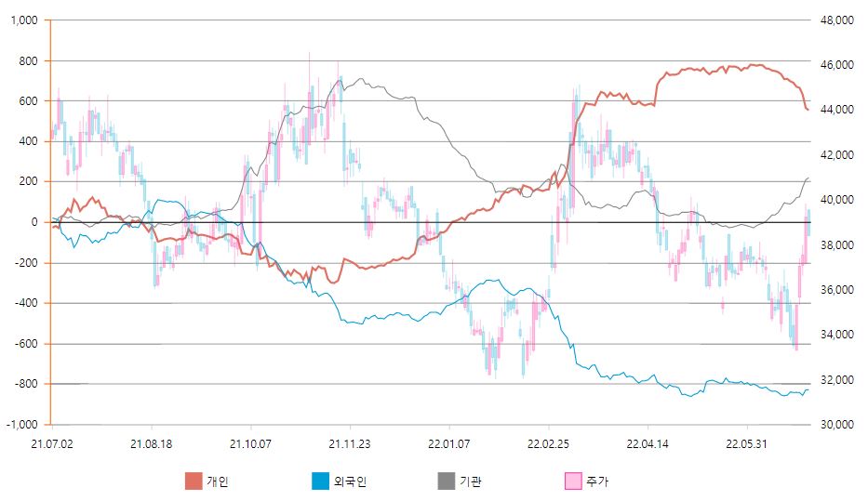868x501 pixels.
Task: Choose the 22.05.31 date label
Action: [747, 443]
